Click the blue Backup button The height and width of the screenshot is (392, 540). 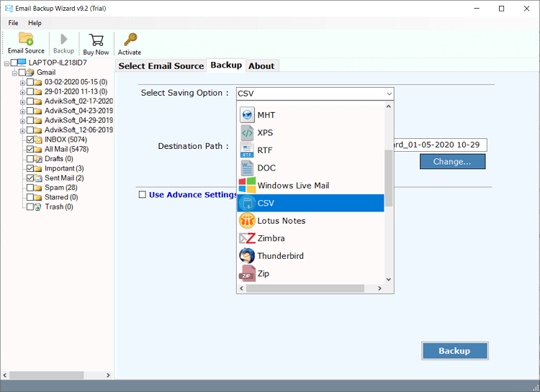[x=454, y=351]
